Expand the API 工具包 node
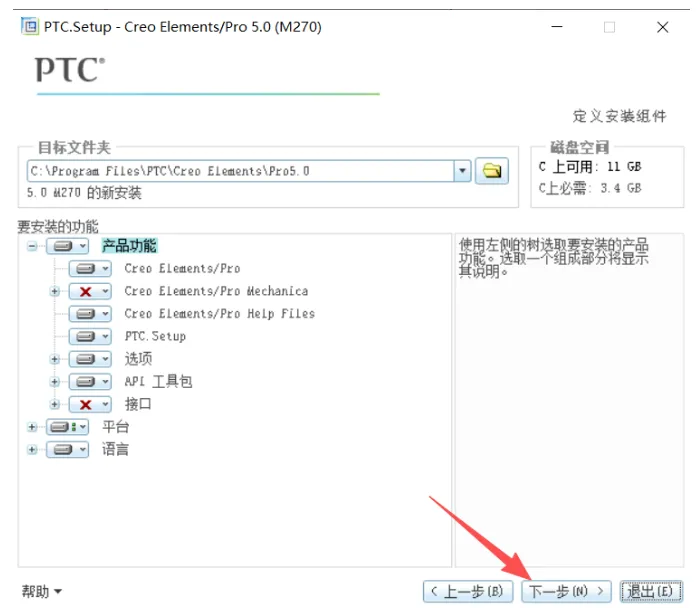 pos(55,382)
